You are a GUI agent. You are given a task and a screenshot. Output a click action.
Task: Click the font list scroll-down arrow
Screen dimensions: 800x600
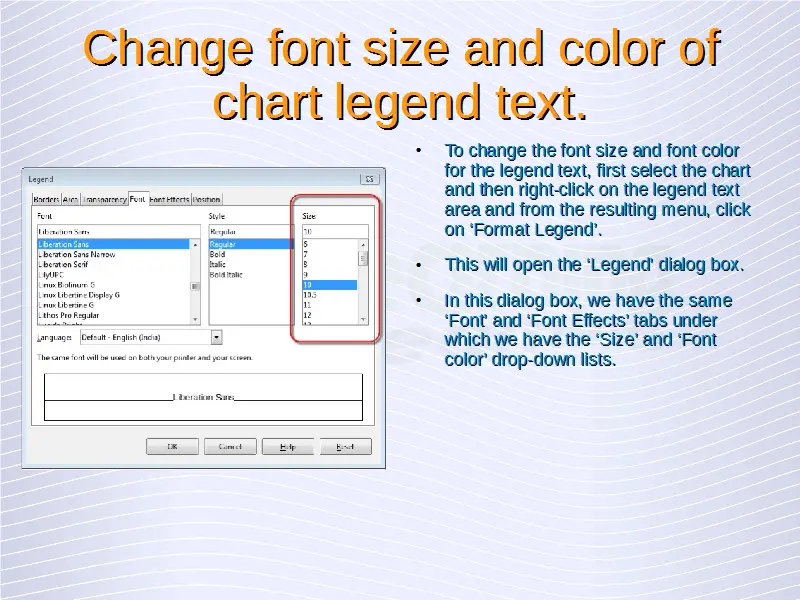[x=195, y=321]
